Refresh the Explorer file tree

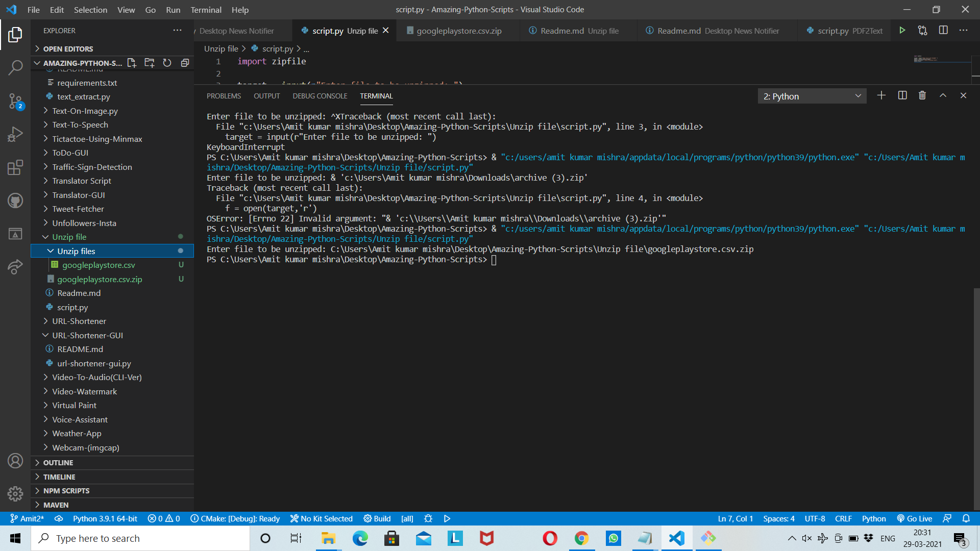(x=167, y=63)
